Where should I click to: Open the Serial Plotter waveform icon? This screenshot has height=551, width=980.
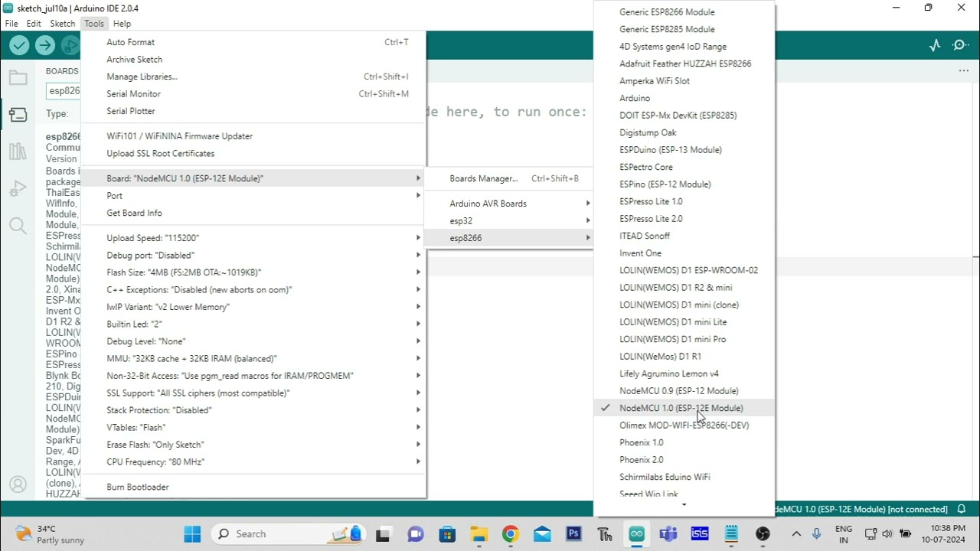click(x=935, y=46)
